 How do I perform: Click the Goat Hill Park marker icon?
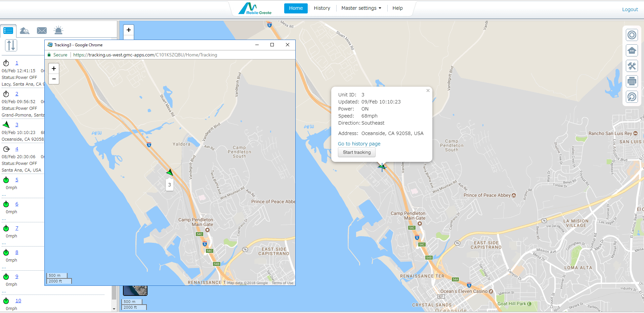529,304
